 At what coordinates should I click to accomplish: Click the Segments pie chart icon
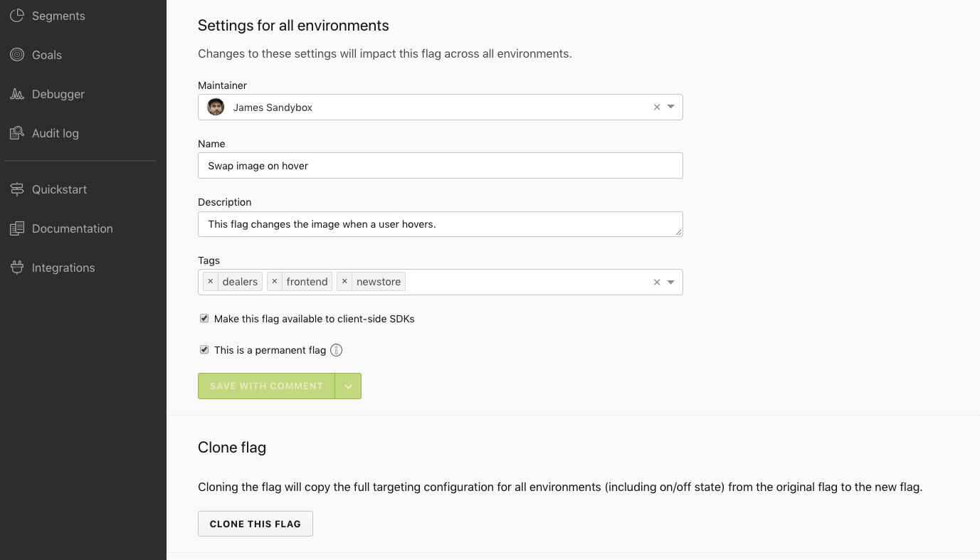[x=17, y=16]
